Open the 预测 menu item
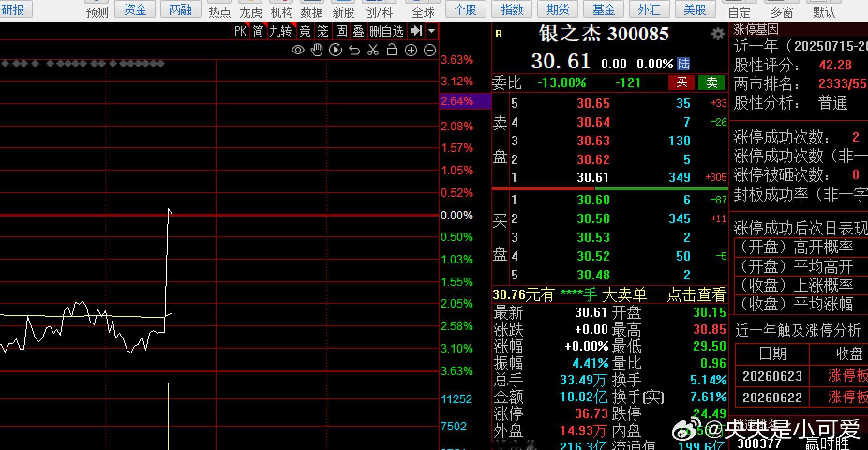Viewport: 868px width, 450px height. [97, 12]
